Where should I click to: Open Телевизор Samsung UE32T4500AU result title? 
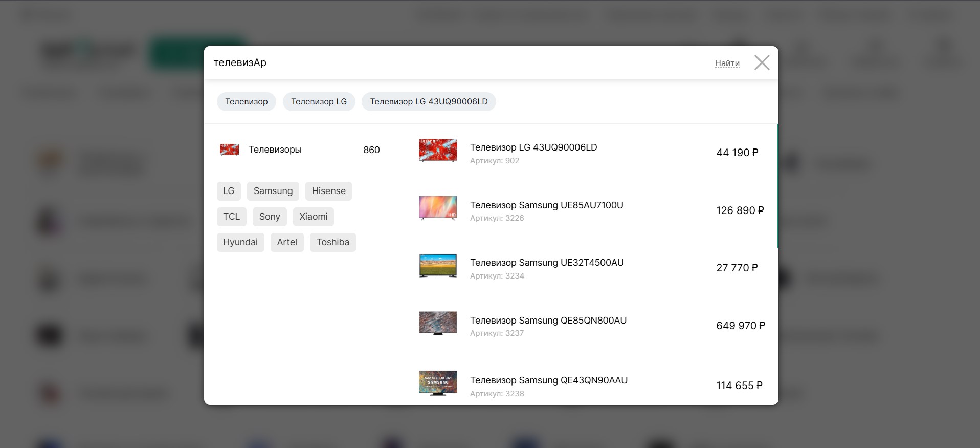(x=547, y=263)
